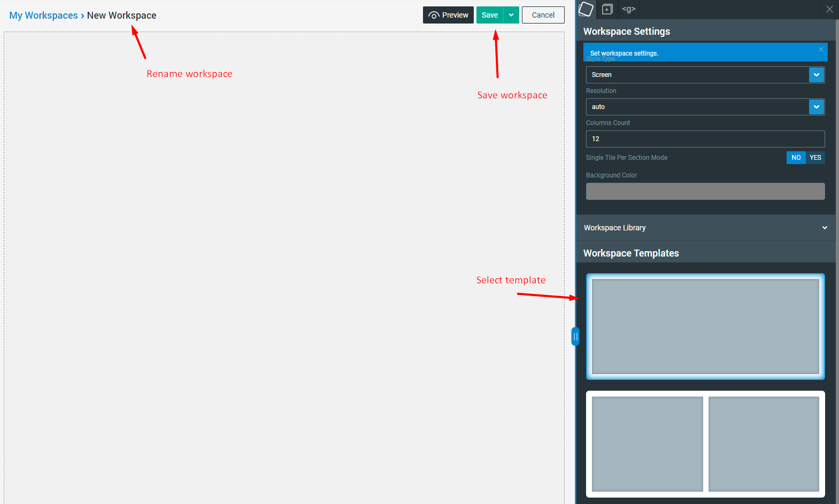This screenshot has width=839, height=504.
Task: Set Single Tile Per Section Mode to NO
Action: [x=796, y=158]
